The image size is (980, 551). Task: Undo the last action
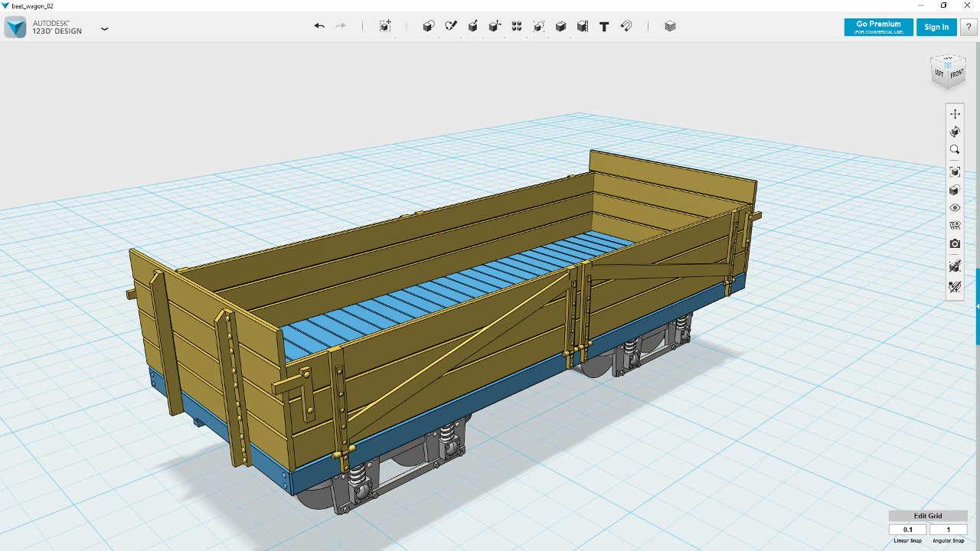pos(319,26)
